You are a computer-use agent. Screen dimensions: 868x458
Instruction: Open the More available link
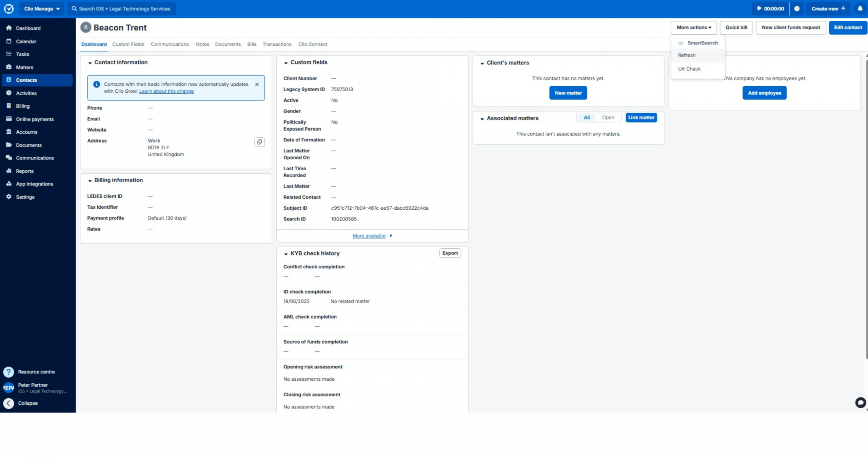pyautogui.click(x=369, y=236)
